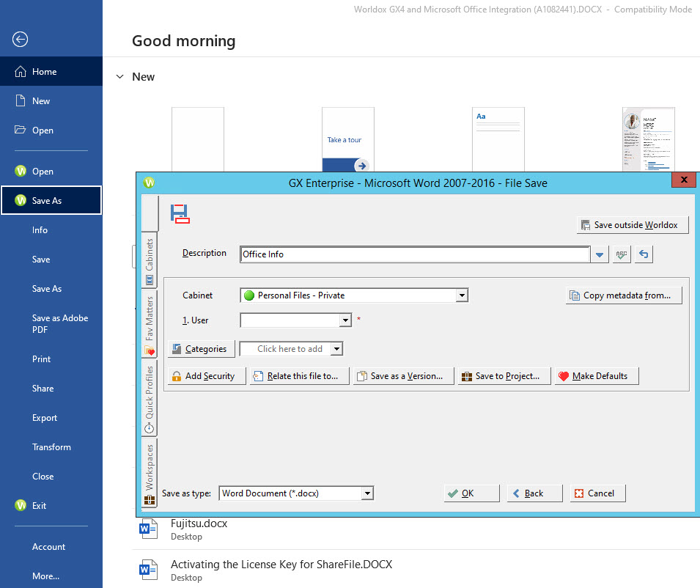Click plain Save As menu item
The image size is (700, 588).
(x=51, y=289)
